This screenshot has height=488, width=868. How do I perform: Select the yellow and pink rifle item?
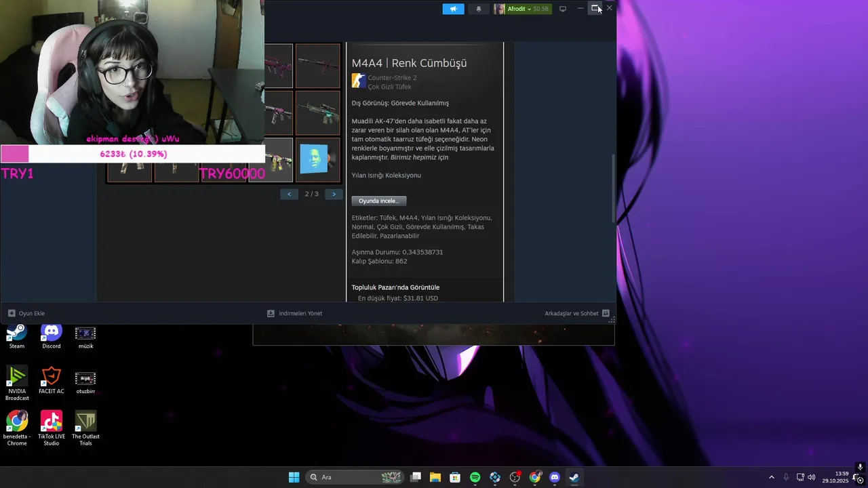(279, 160)
